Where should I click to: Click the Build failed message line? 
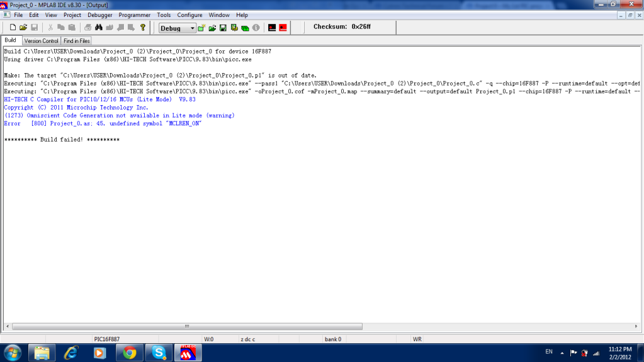click(62, 140)
